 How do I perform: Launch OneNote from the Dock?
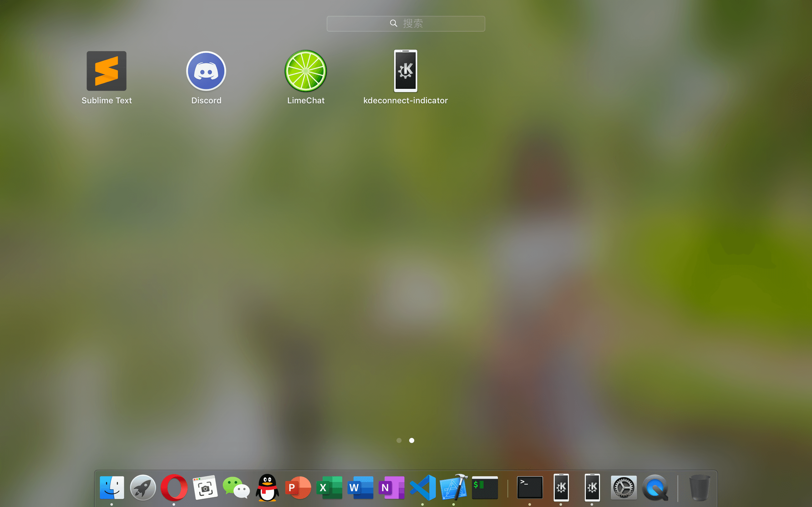click(x=392, y=488)
